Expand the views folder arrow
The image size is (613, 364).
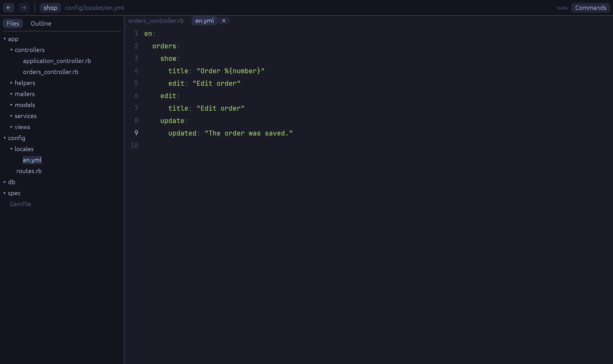pos(11,127)
